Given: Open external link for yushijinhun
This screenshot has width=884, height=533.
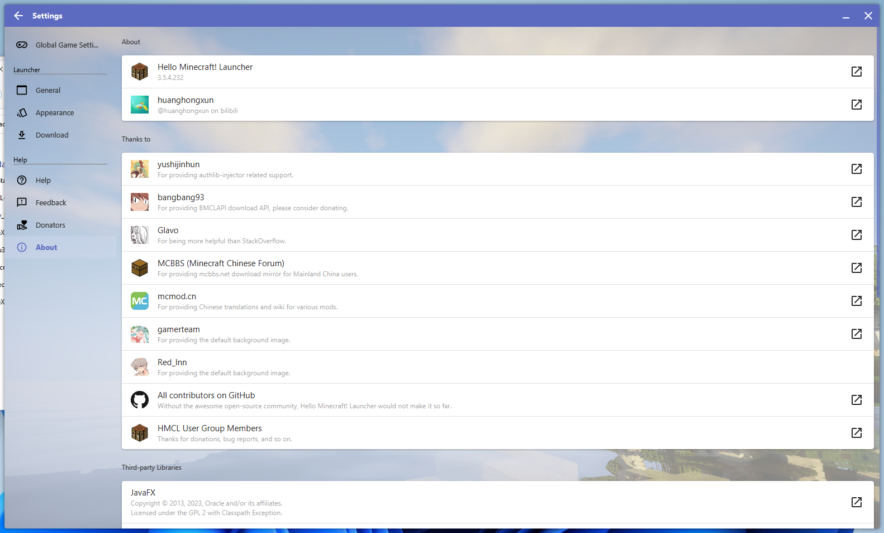Looking at the screenshot, I should (856, 169).
